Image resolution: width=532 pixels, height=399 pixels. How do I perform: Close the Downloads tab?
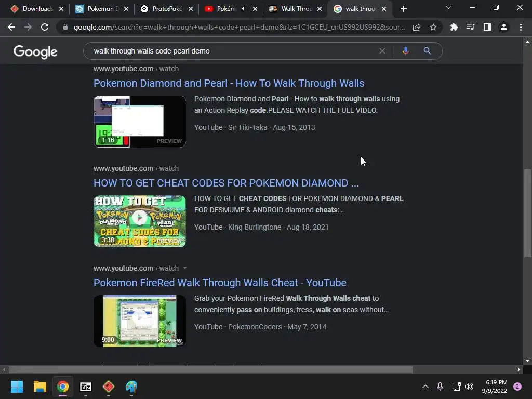(x=61, y=9)
